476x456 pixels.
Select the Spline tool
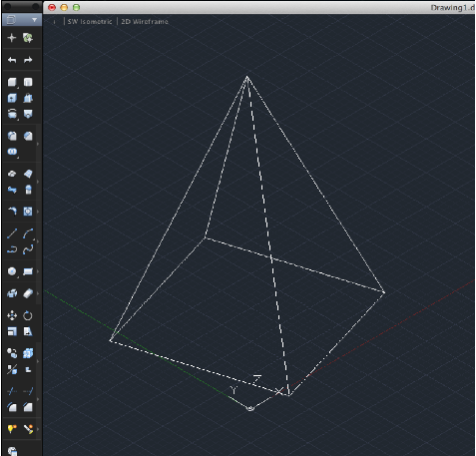point(28,249)
